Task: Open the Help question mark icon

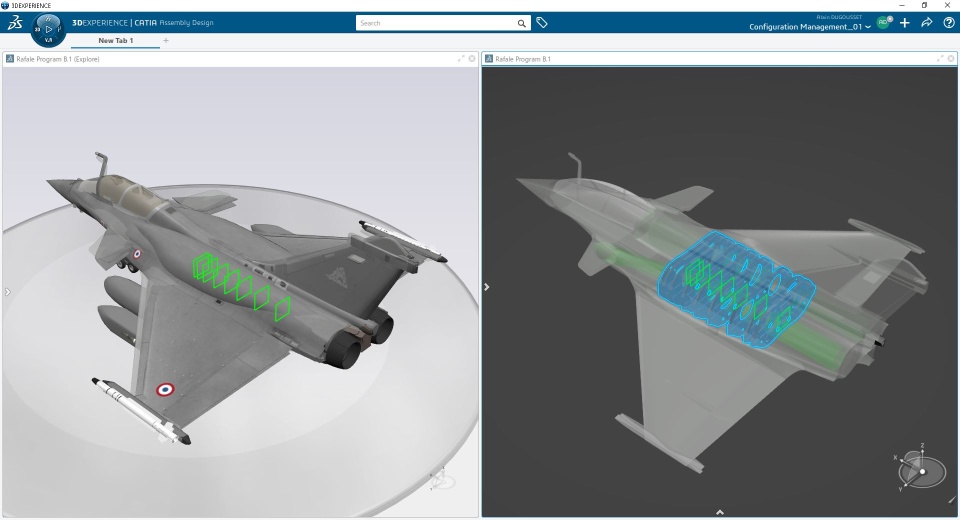Action: pyautogui.click(x=948, y=23)
